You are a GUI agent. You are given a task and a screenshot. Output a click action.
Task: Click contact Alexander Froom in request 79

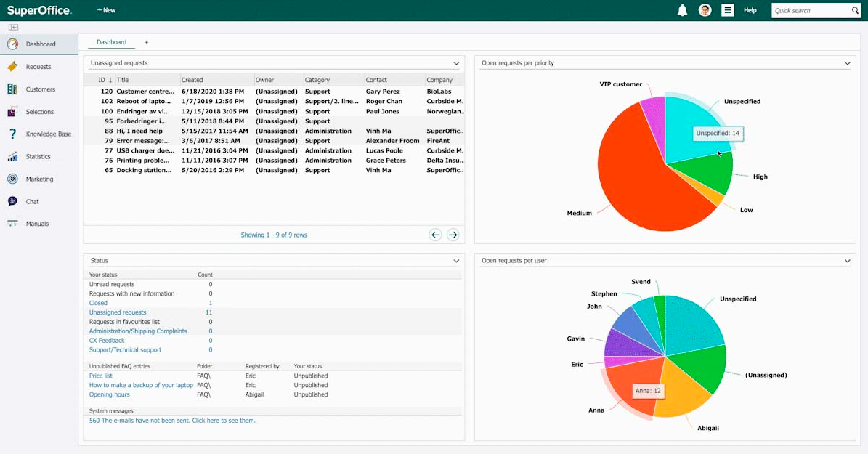pos(392,141)
